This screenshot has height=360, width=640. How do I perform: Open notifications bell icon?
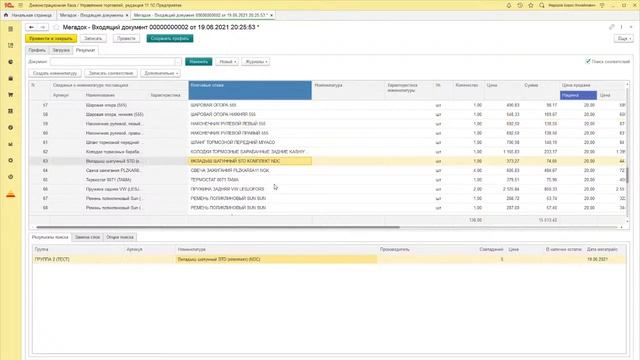pyautogui.click(x=509, y=5)
